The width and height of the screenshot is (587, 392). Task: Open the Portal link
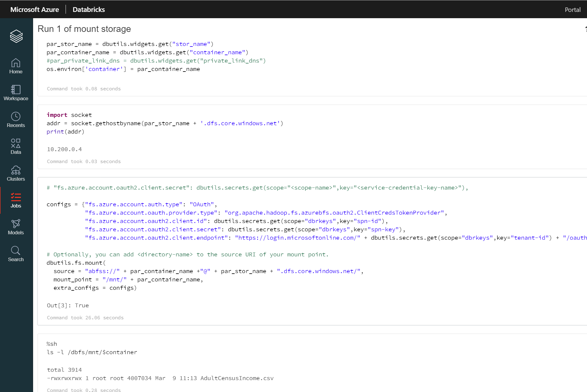572,9
